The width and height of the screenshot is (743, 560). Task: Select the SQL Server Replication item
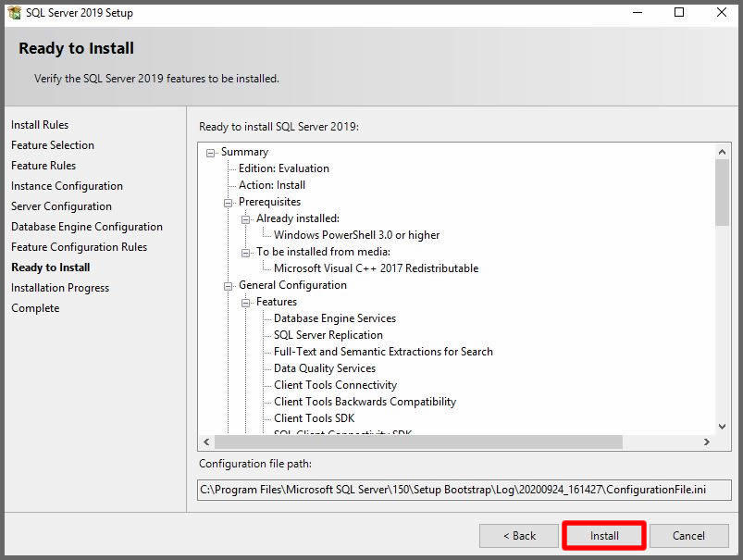click(328, 335)
